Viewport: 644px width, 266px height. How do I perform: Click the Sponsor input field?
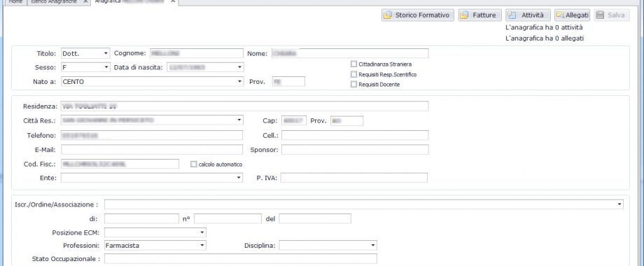pyautogui.click(x=355, y=149)
